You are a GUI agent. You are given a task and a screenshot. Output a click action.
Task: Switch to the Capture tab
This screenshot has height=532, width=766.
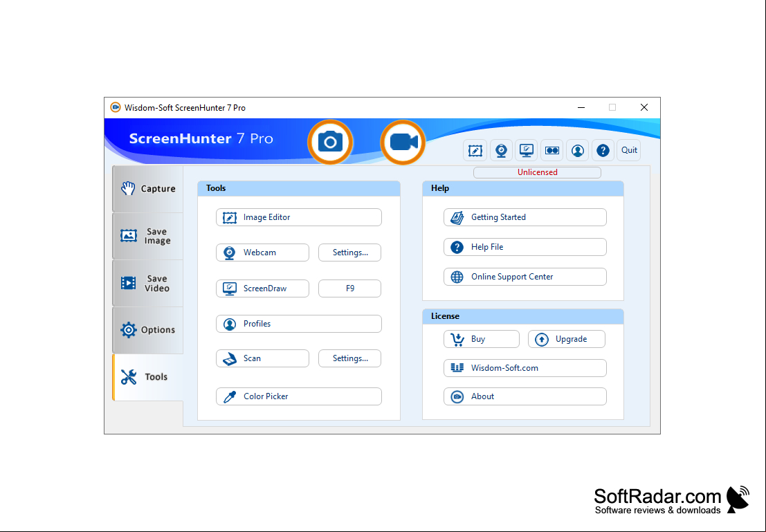pos(147,189)
